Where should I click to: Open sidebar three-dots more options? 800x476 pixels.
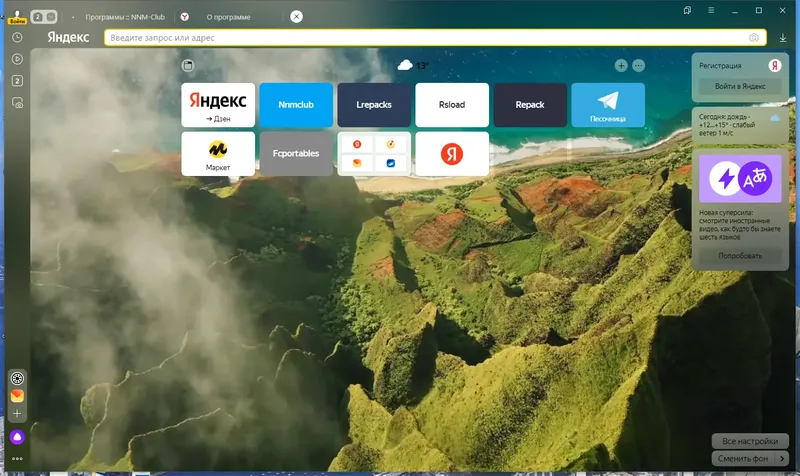pos(17,458)
